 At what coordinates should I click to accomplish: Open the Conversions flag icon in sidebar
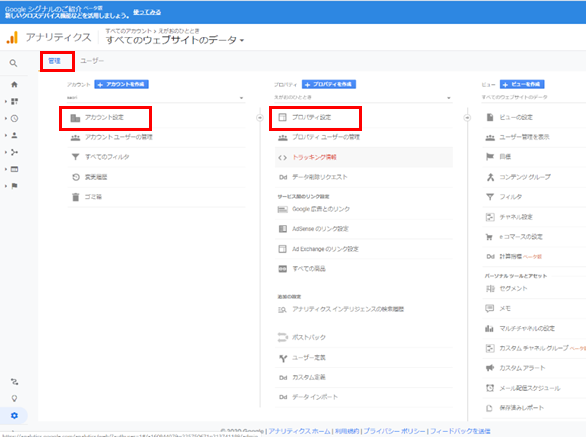pos(14,186)
